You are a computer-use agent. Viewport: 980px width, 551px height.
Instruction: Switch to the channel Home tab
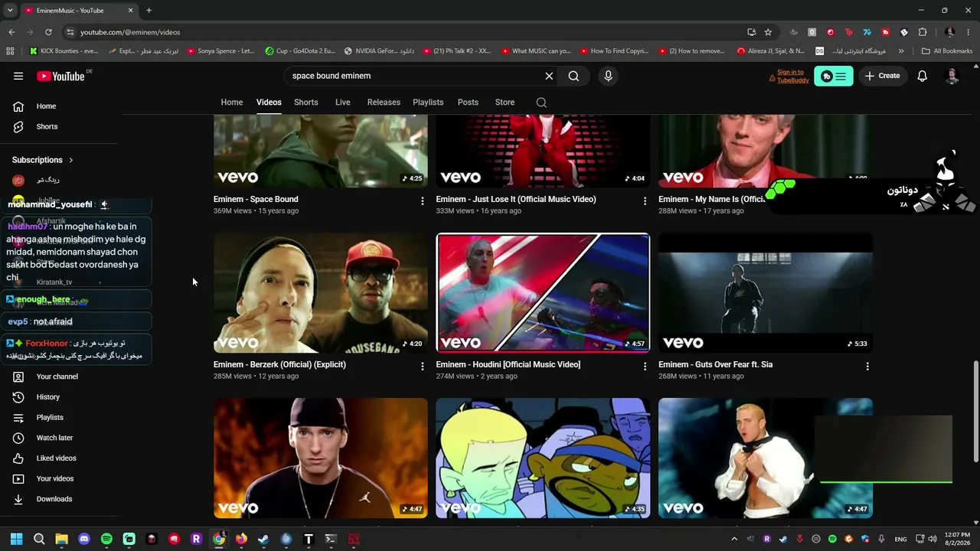(x=232, y=103)
